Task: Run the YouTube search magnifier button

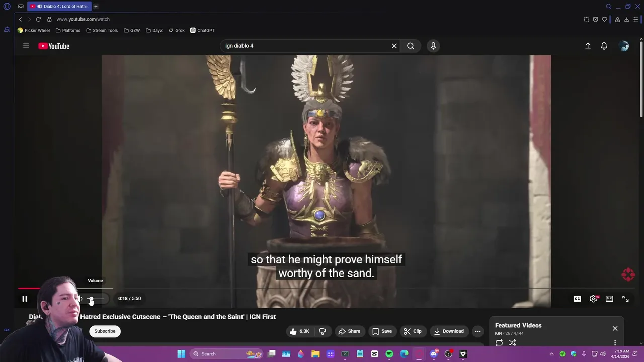Action: [411, 46]
